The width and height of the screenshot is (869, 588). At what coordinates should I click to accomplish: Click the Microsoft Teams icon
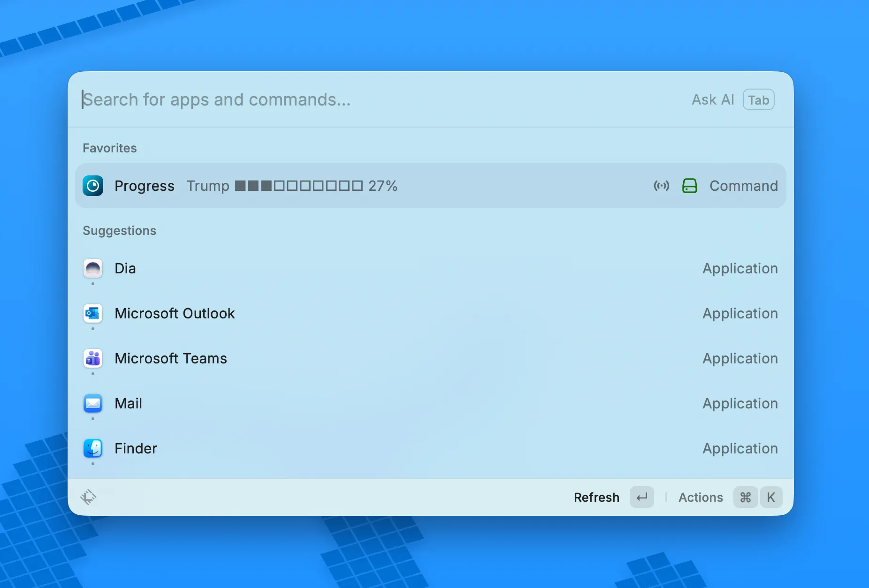93,358
